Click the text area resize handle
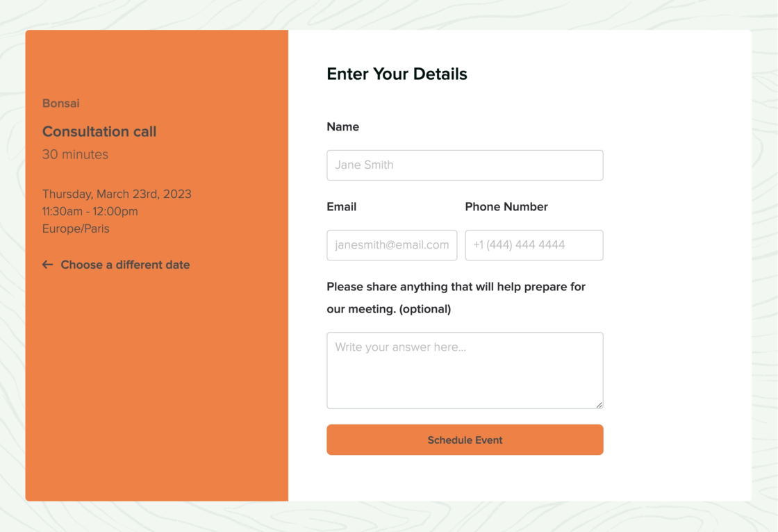778x532 pixels. (x=599, y=404)
